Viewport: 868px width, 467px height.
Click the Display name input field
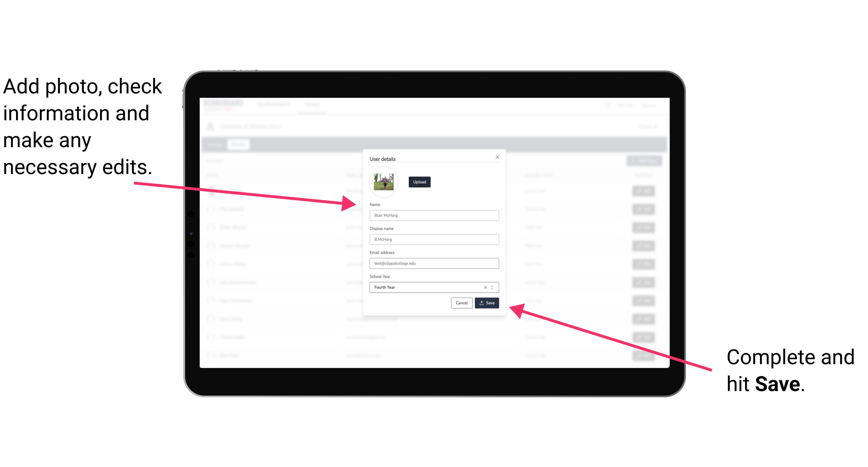[x=434, y=239]
